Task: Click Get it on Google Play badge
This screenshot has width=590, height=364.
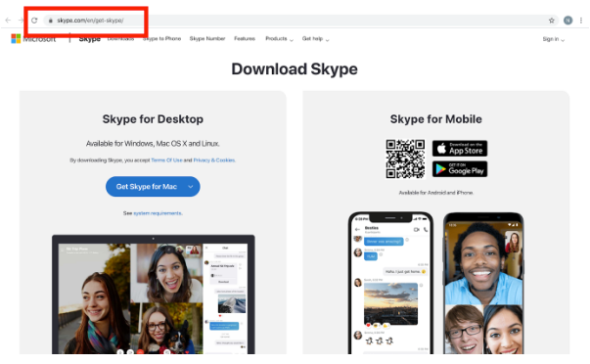Action: tap(460, 169)
